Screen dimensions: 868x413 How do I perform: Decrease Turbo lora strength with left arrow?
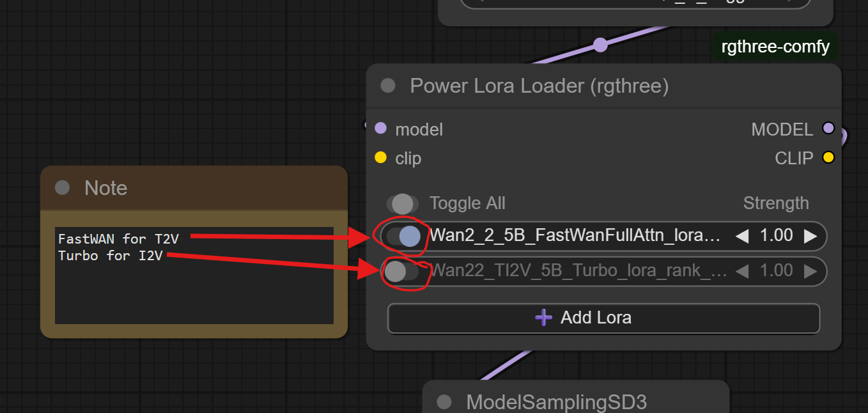tap(741, 272)
